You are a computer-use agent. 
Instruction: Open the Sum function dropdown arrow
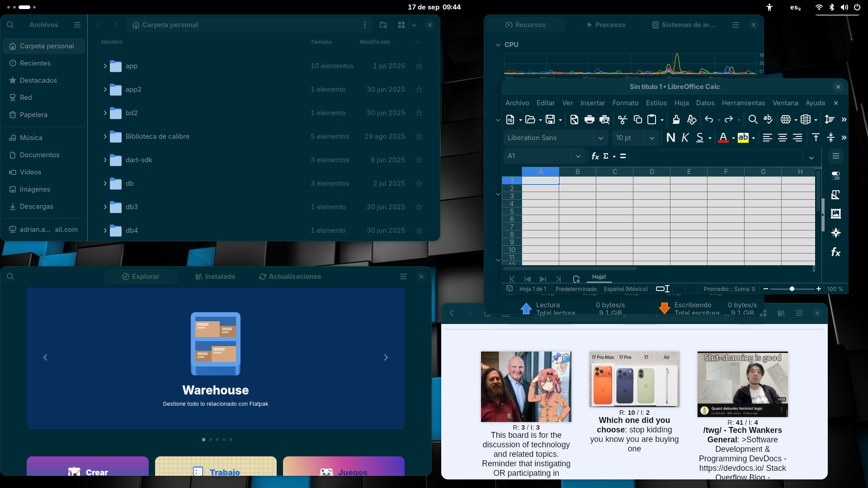pyautogui.click(x=614, y=156)
